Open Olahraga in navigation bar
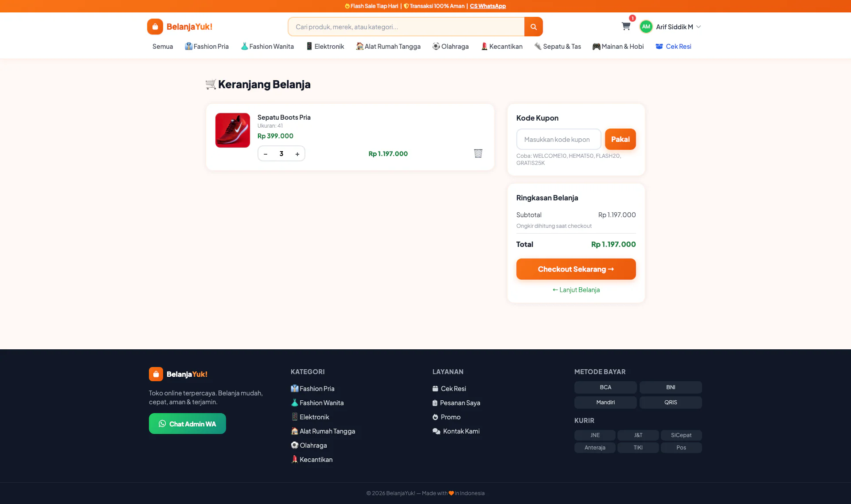The height and width of the screenshot is (504, 851). (x=451, y=47)
